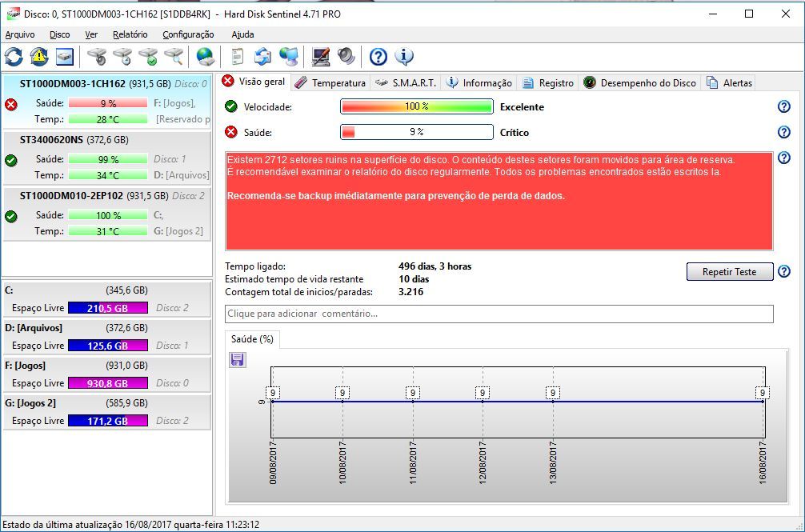Screen dimensions: 805x532
Task: Click the Velocidade 100 % progress bar
Action: [416, 106]
